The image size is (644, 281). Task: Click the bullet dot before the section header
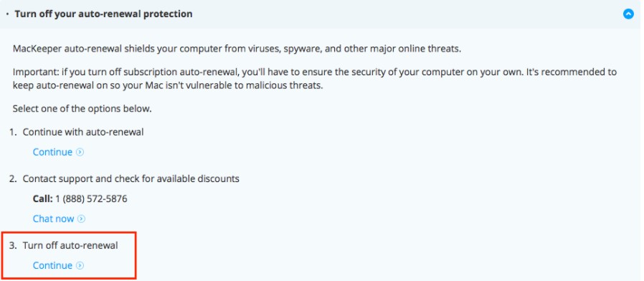pos(7,14)
